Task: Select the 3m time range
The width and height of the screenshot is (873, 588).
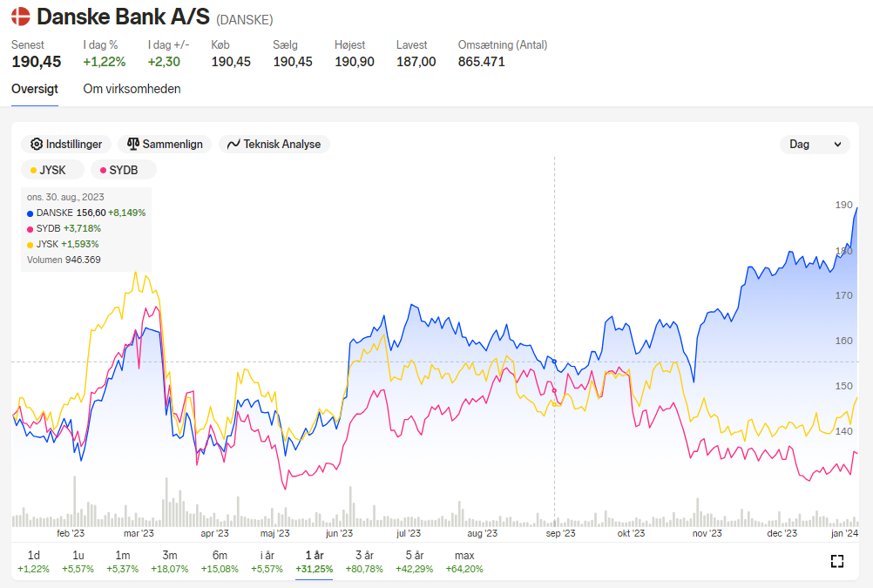Action: pos(170,562)
